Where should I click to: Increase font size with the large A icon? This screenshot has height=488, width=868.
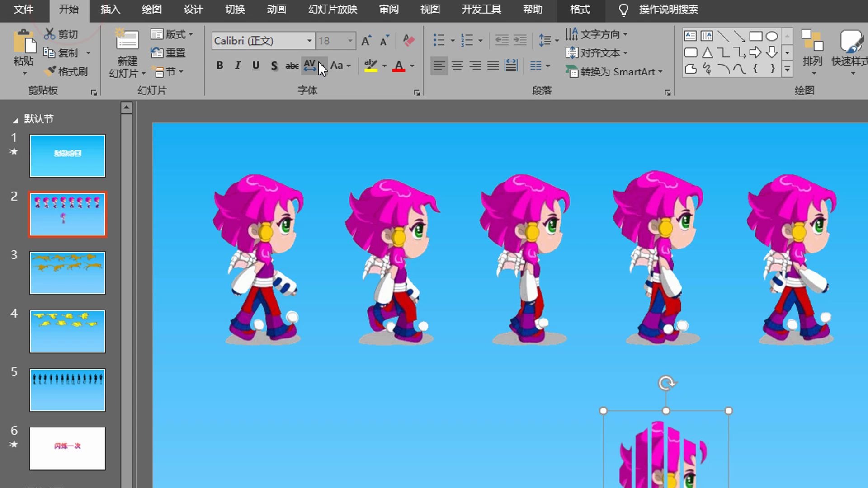(366, 41)
